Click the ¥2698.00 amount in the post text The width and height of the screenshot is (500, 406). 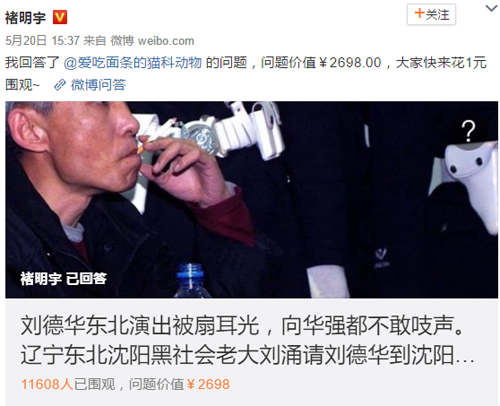350,63
